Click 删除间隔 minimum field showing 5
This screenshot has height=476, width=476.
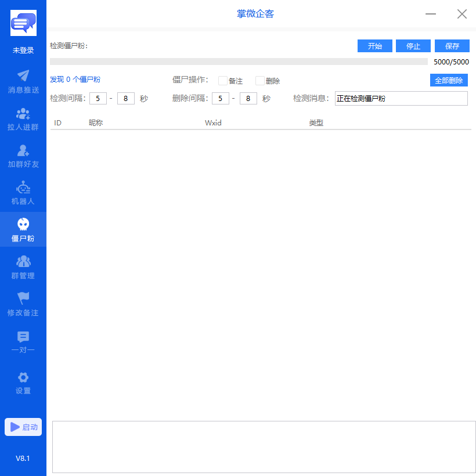[x=221, y=98]
